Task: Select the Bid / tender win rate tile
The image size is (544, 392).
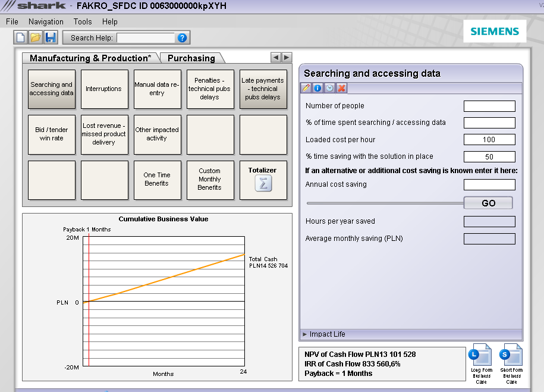Action: pos(51,134)
